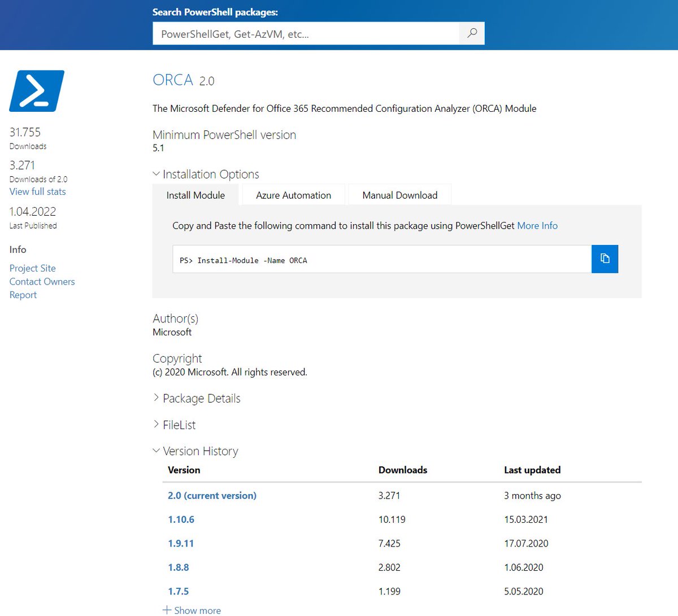Click the Minimum PowerShell version 5.1 value
The height and width of the screenshot is (616, 678).
pos(158,148)
